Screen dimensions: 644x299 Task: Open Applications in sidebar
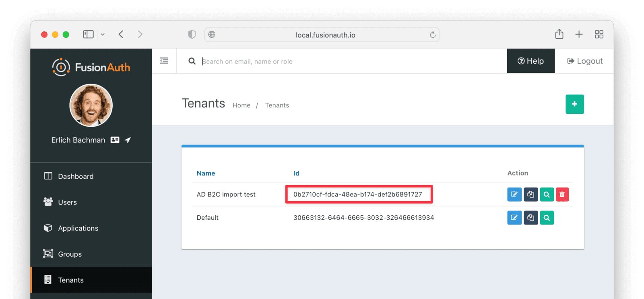tap(91, 228)
